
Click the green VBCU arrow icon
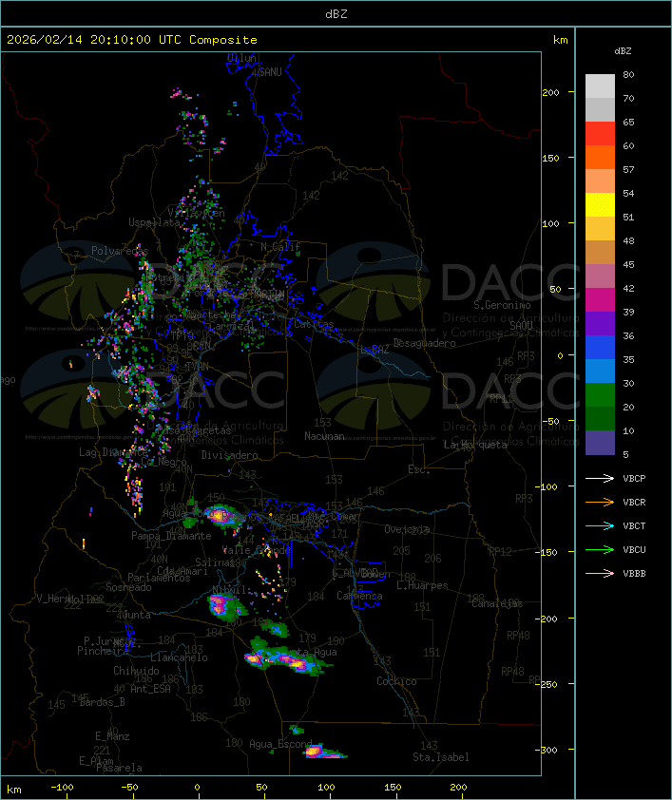600,549
